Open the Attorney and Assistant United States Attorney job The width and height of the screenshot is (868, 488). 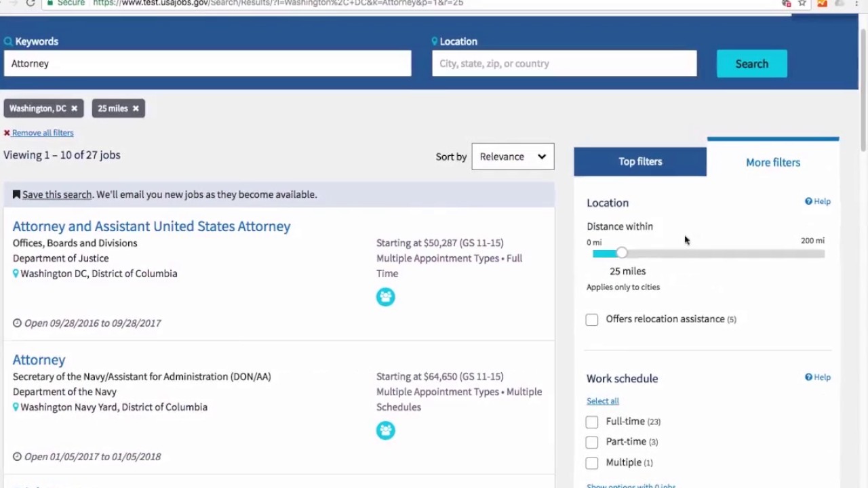[151, 226]
